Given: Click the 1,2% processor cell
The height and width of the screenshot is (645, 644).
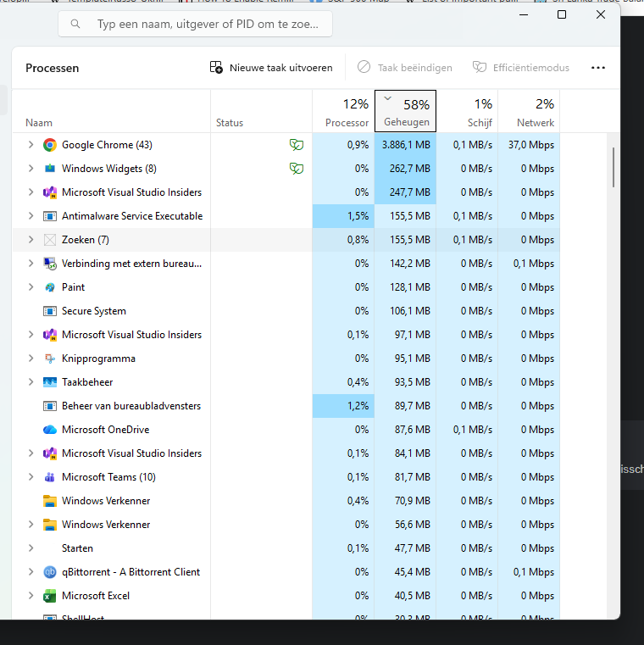Looking at the screenshot, I should 343,406.
